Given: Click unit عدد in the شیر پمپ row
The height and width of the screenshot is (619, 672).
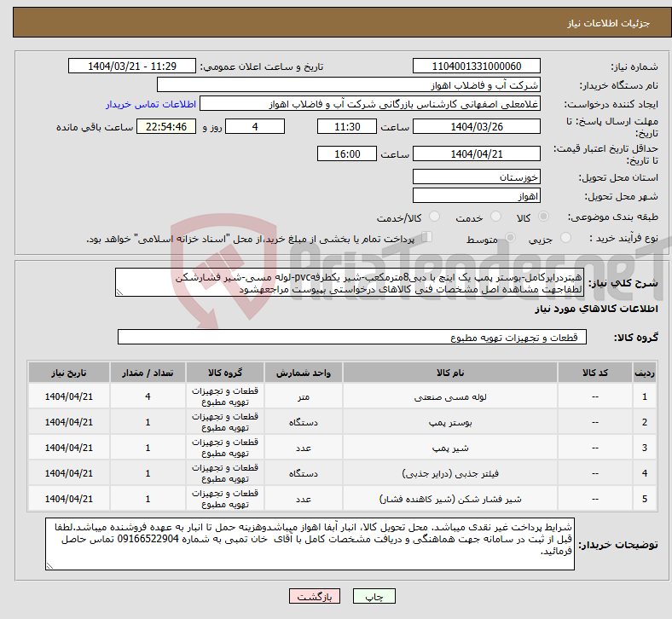Looking at the screenshot, I should point(304,448).
